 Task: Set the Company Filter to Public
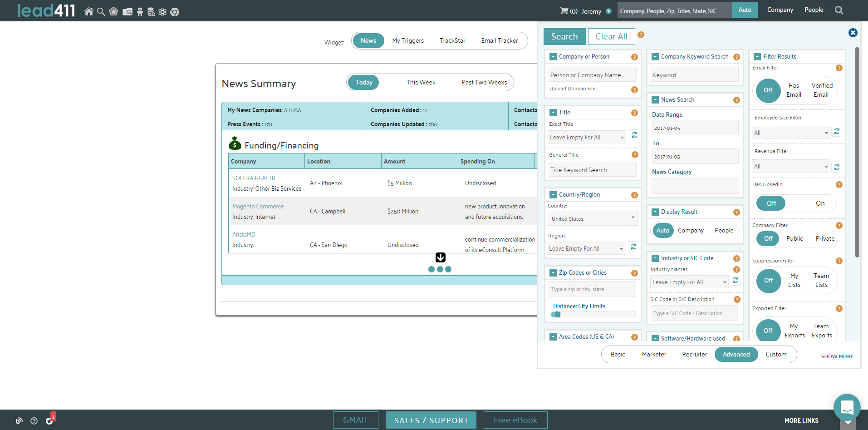794,238
